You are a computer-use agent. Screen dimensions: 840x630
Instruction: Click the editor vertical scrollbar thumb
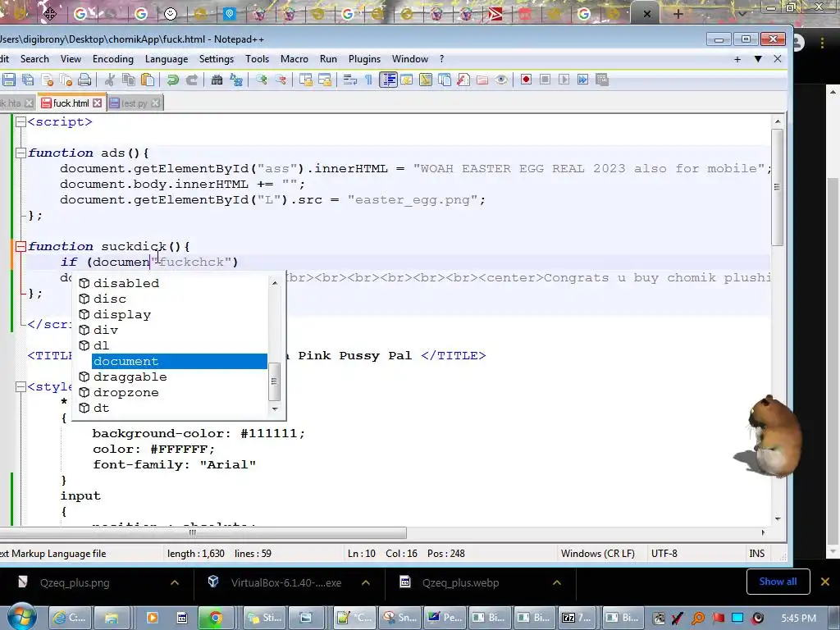[777, 188]
